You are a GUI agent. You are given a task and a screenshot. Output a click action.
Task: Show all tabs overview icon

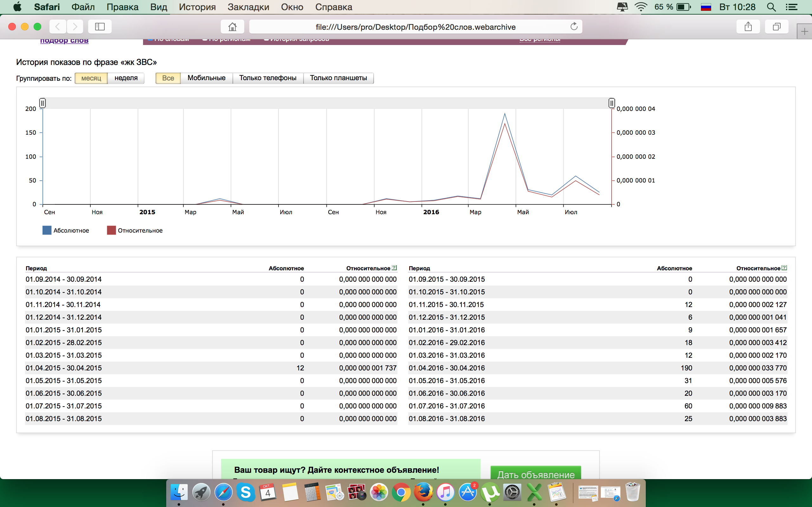776,27
